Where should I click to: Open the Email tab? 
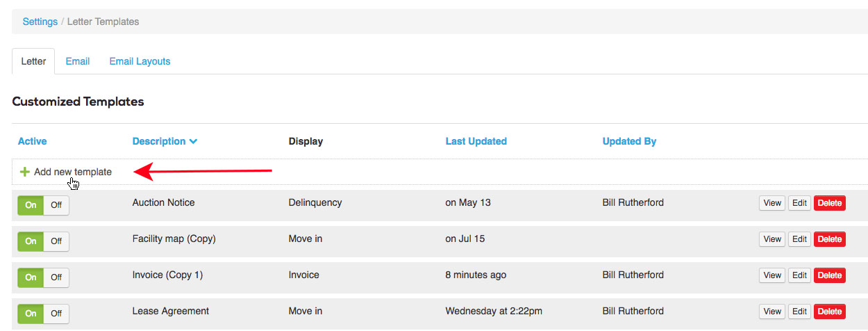point(78,61)
